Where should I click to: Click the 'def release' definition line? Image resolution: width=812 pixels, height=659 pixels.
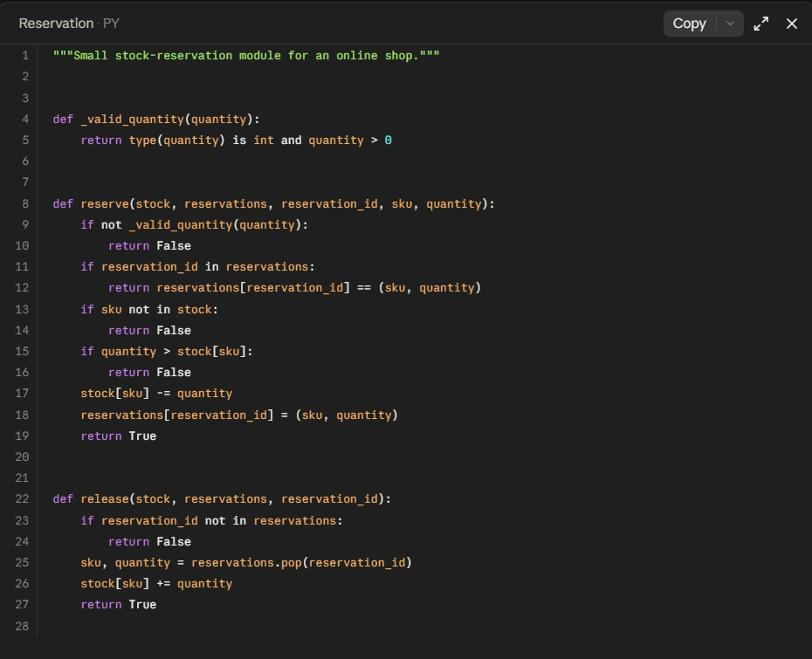point(222,499)
